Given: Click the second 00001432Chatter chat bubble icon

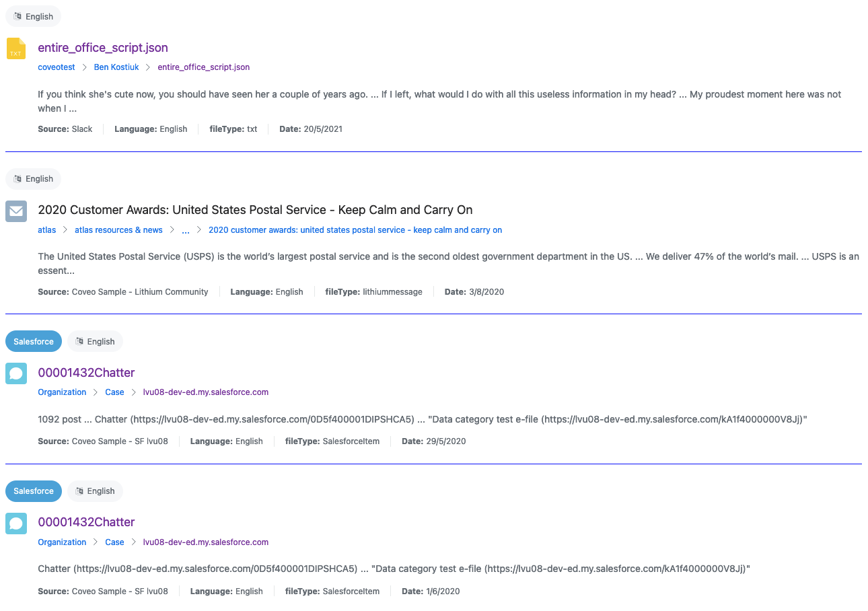Looking at the screenshot, I should tap(16, 524).
